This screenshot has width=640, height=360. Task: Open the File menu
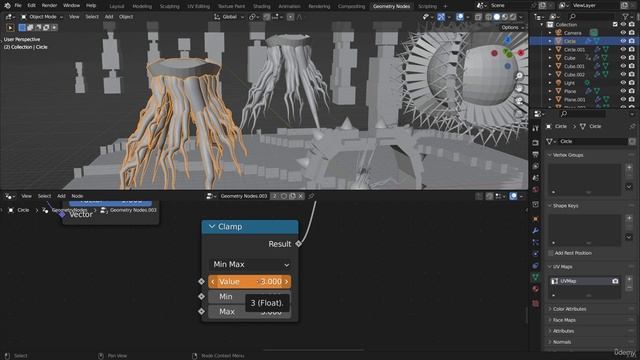[x=18, y=6]
